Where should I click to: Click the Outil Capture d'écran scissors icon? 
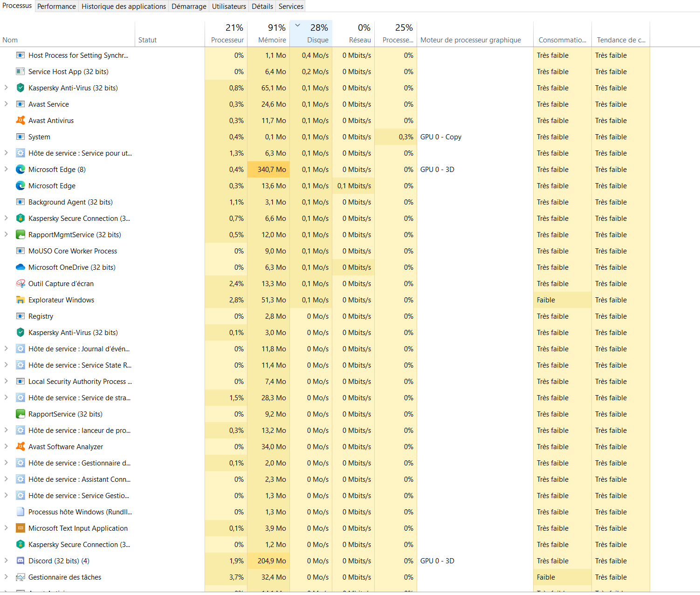[x=21, y=283]
